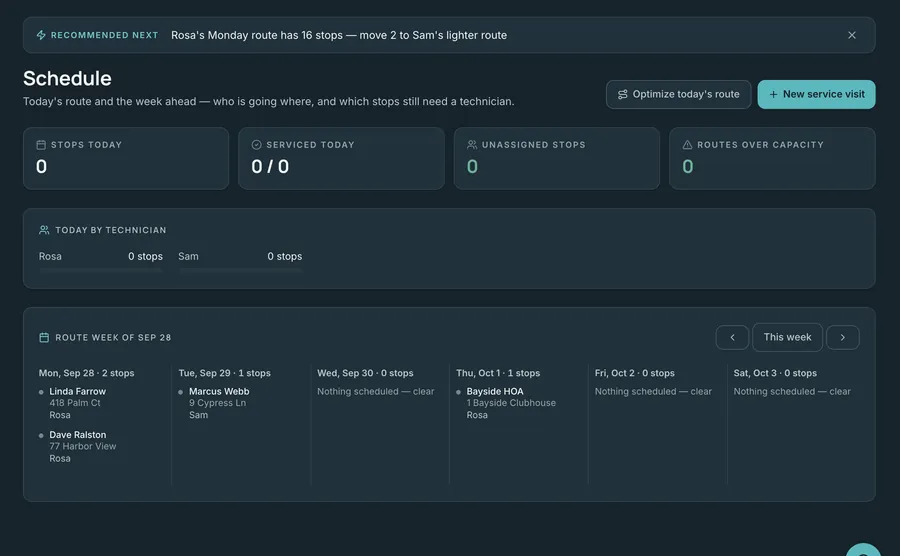900x556 pixels.
Task: Click Sam technician under Marcus Webb
Action: (x=199, y=415)
